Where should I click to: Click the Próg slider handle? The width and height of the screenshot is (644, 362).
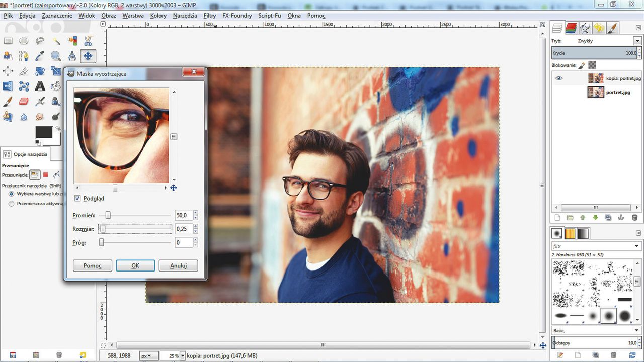(101, 242)
